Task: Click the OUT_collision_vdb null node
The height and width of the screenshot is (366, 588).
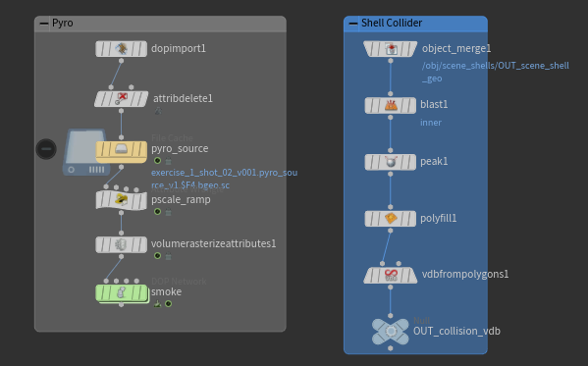Action: point(391,332)
